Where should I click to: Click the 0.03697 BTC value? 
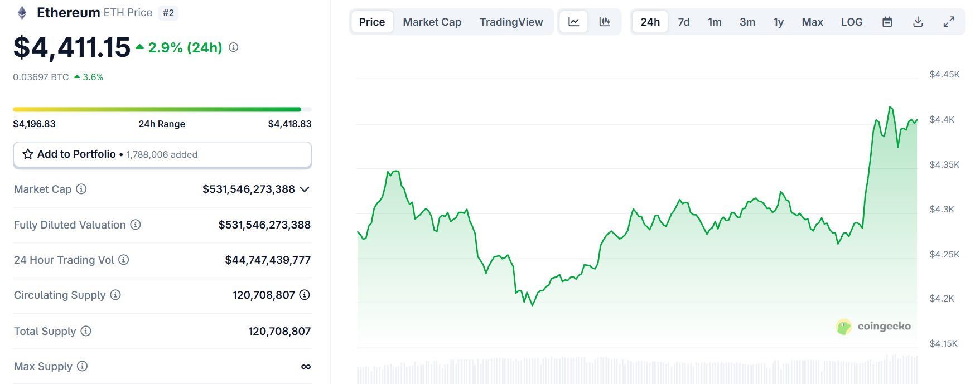click(x=41, y=77)
